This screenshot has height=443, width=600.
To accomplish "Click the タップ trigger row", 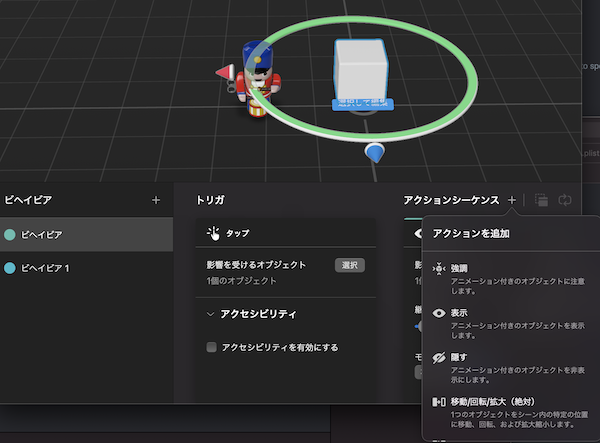I will [285, 233].
